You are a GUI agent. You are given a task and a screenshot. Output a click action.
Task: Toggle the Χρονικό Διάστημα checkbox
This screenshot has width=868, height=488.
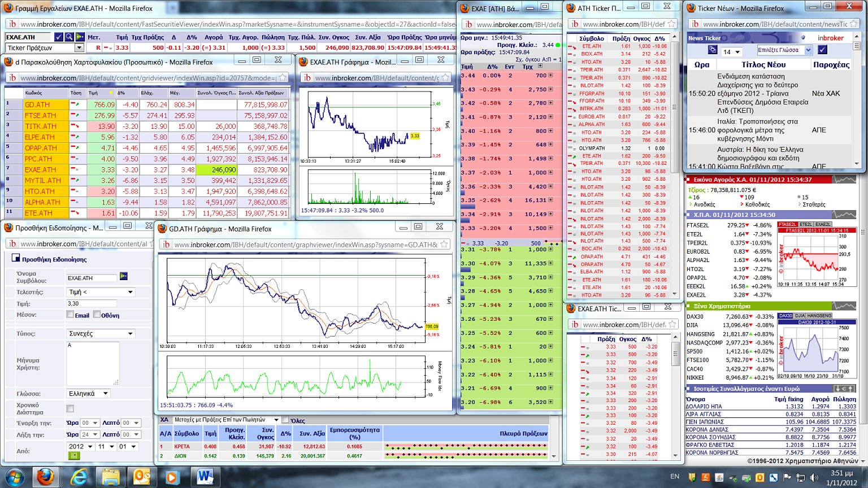click(x=70, y=408)
